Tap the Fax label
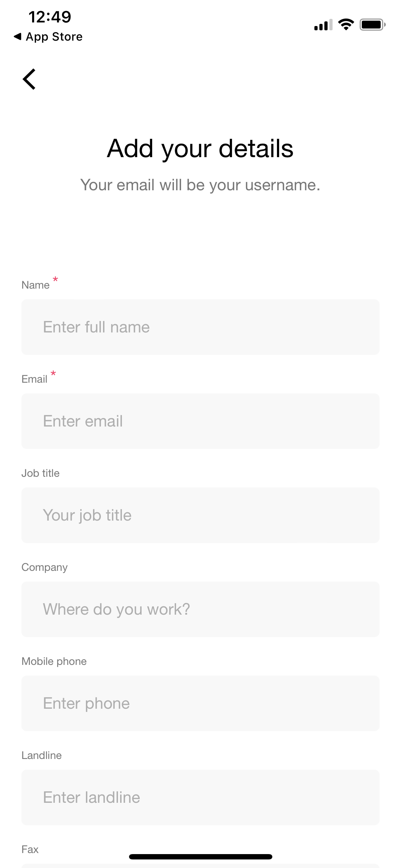Image resolution: width=401 pixels, height=868 pixels. click(x=30, y=849)
